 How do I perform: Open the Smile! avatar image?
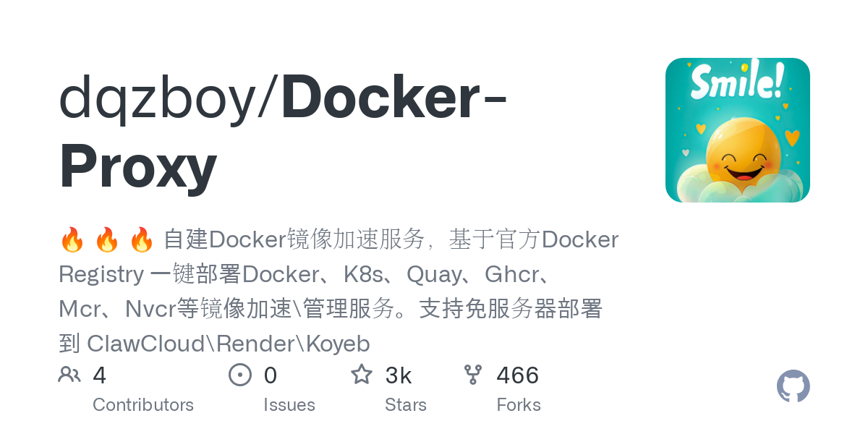(738, 130)
